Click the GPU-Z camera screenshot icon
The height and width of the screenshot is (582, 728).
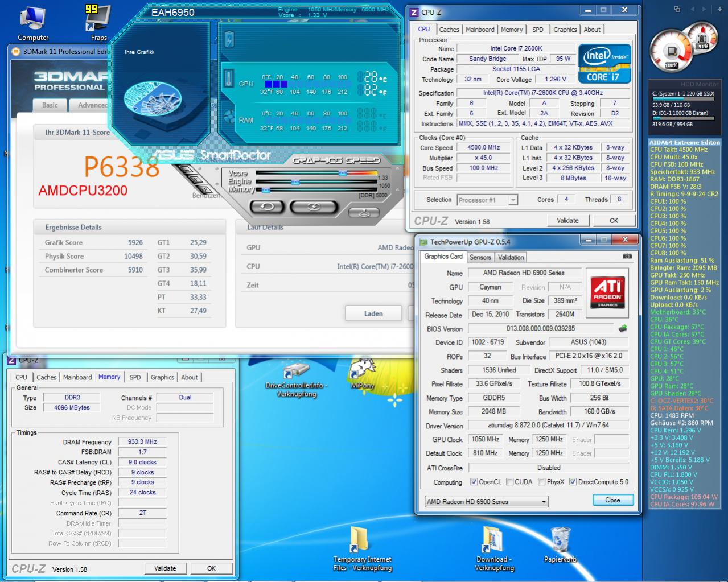click(x=627, y=257)
